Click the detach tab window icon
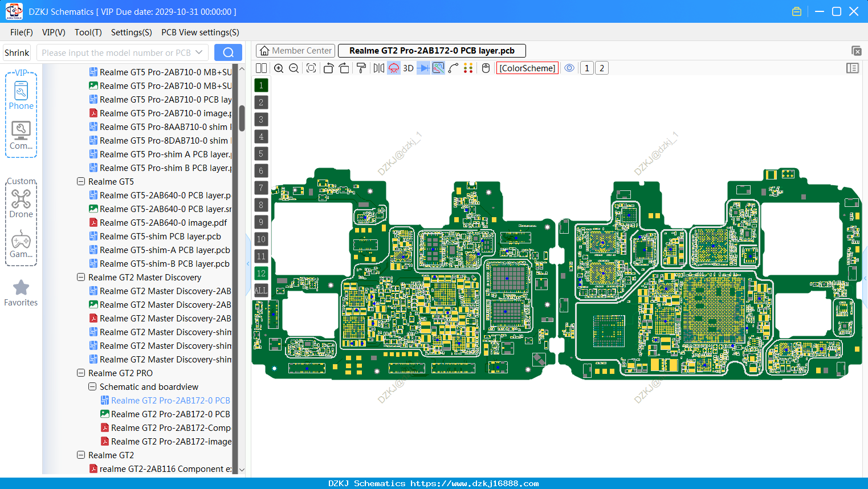 856,51
